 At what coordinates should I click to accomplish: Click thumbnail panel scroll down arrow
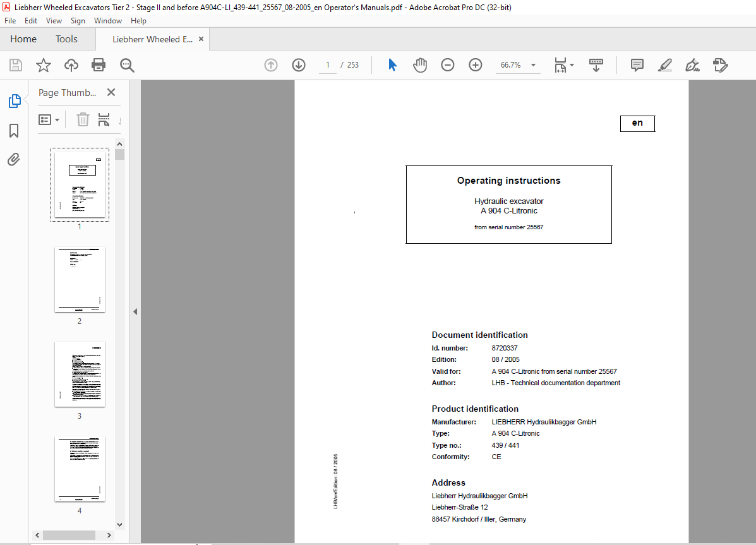tap(119, 525)
